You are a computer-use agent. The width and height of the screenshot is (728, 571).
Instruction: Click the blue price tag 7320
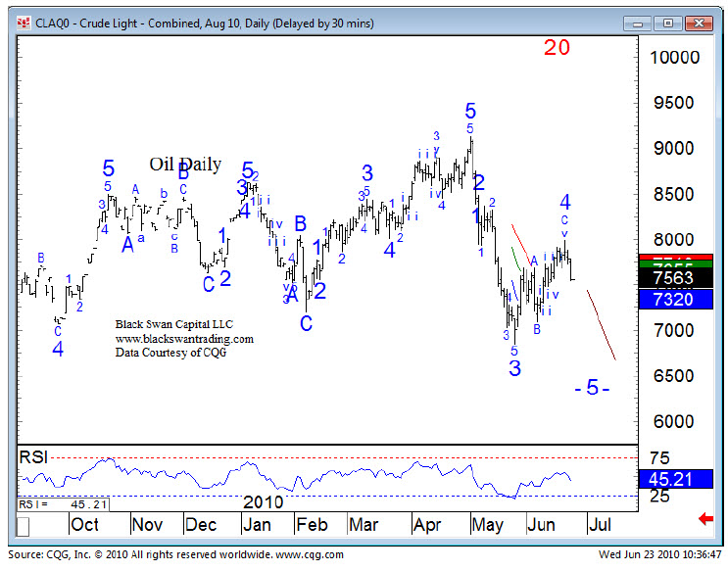point(675,300)
